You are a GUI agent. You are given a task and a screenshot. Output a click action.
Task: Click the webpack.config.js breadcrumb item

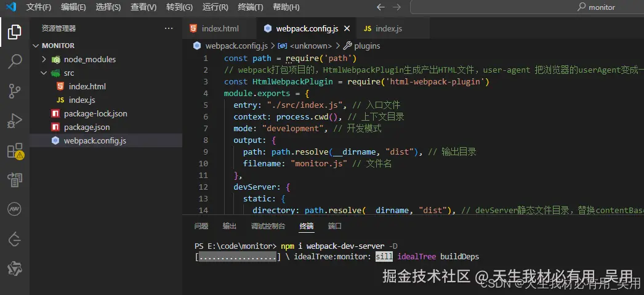[236, 46]
